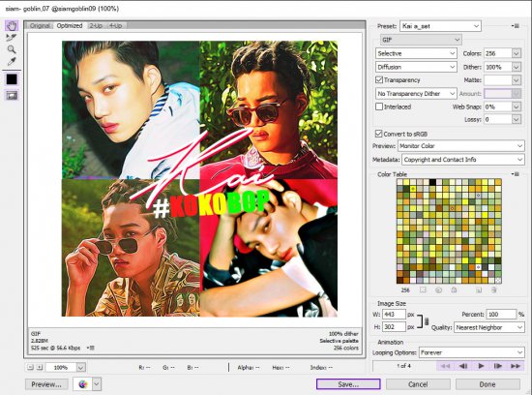
Task: Advance to next animation frame
Action: tap(498, 366)
